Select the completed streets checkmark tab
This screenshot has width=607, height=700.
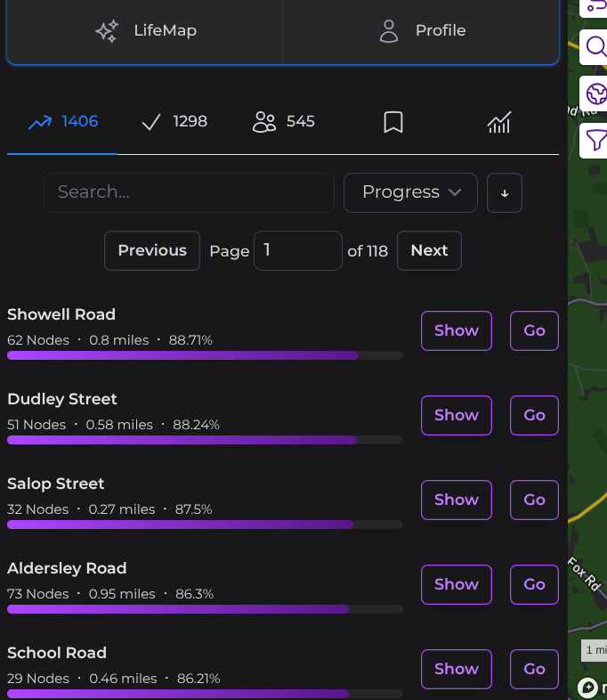(174, 122)
